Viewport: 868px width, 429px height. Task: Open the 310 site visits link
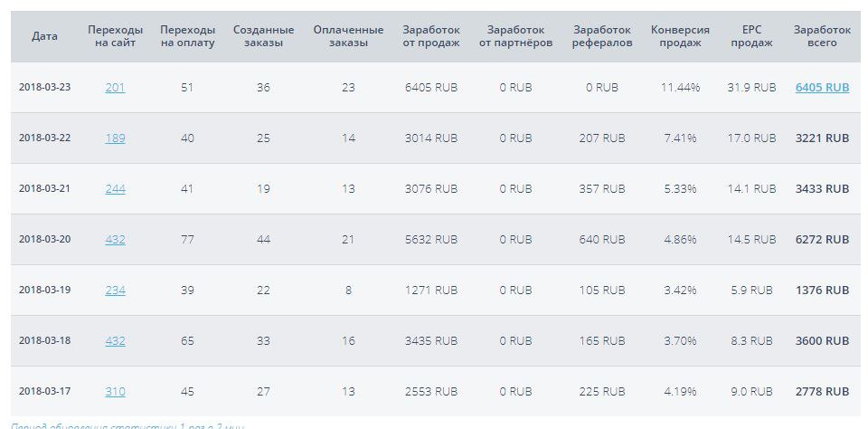115,391
